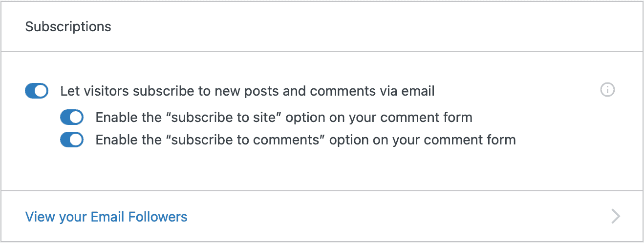Click the right chevron in Email Followers row
This screenshot has width=644, height=243.
pyautogui.click(x=616, y=216)
